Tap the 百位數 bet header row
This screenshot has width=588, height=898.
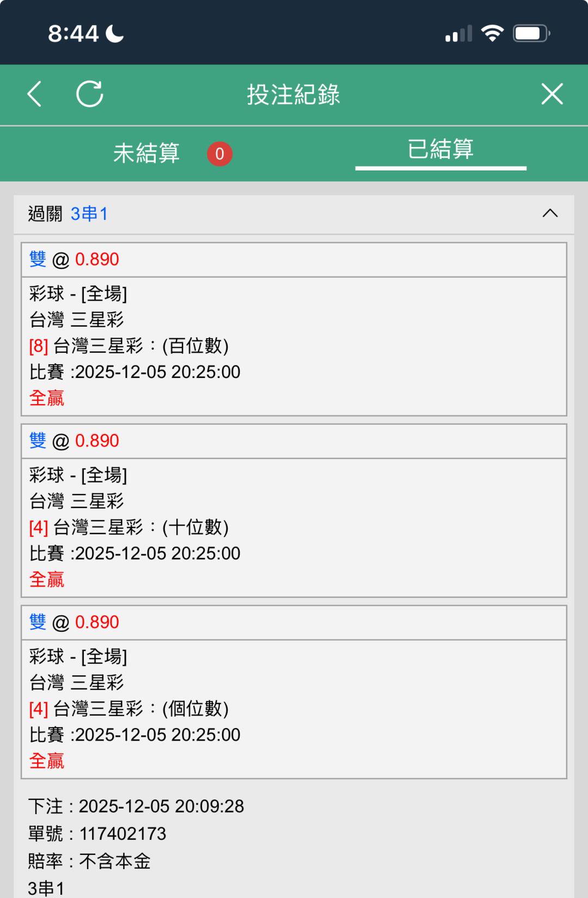pyautogui.click(x=293, y=260)
